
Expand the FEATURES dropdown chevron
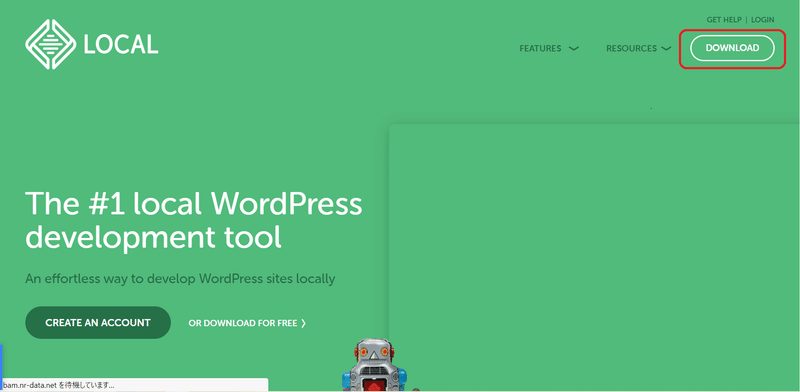coord(573,48)
